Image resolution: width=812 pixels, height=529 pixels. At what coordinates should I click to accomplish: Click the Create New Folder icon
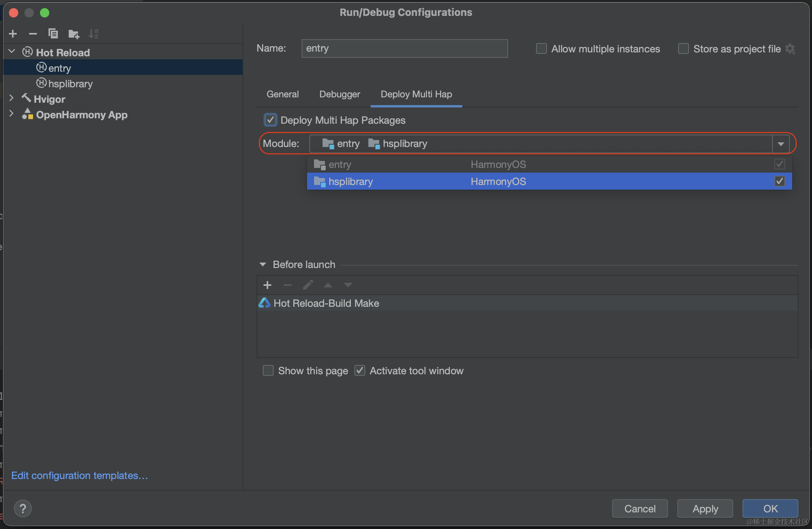point(74,34)
